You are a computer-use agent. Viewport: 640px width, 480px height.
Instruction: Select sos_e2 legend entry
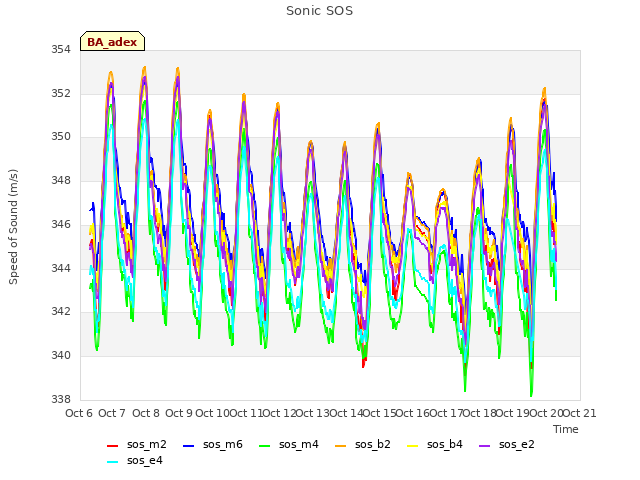507,444
